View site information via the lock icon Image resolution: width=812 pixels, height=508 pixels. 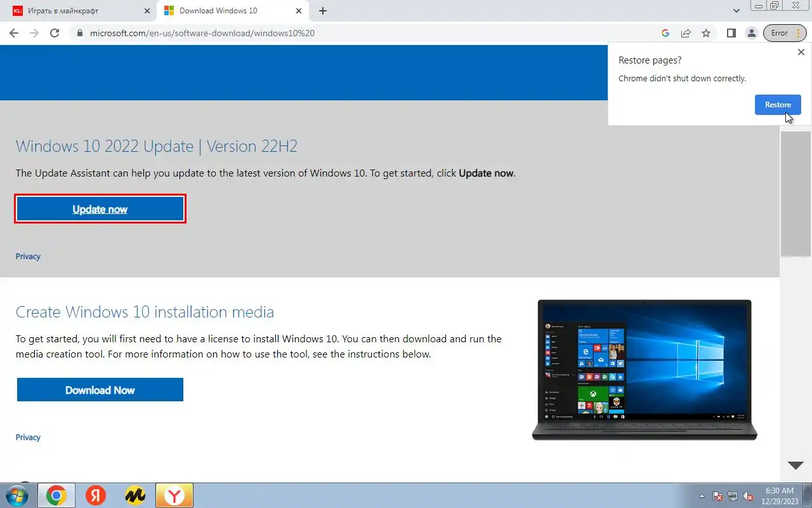click(80, 33)
